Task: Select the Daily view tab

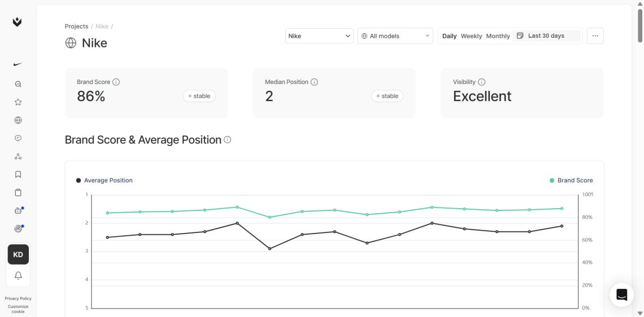Action: tap(449, 36)
